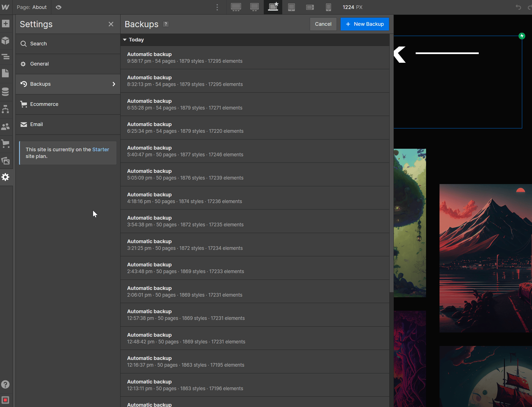Create a New Backup

pyautogui.click(x=365, y=24)
